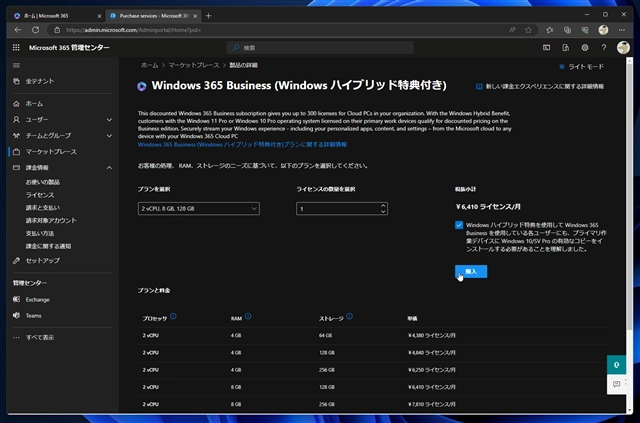
Task: Open 支払い方法 under 課金情報
Action: (x=40, y=234)
